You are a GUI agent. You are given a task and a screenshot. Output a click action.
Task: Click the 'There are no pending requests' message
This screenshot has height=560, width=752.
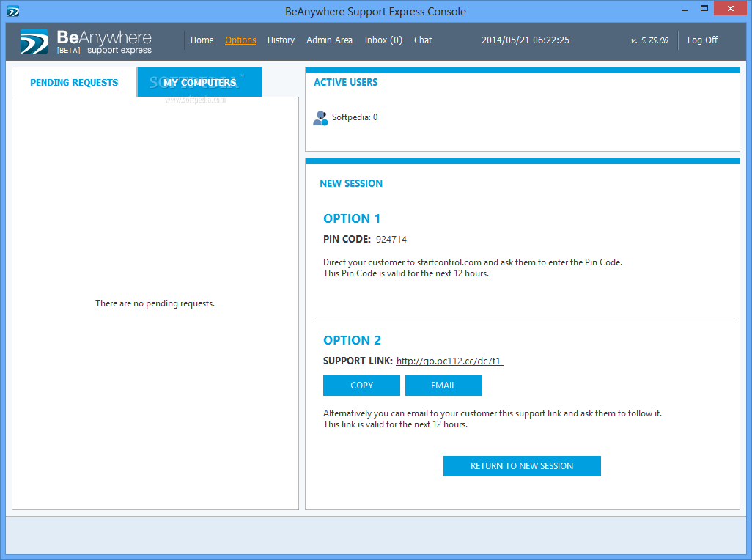pyautogui.click(x=155, y=303)
